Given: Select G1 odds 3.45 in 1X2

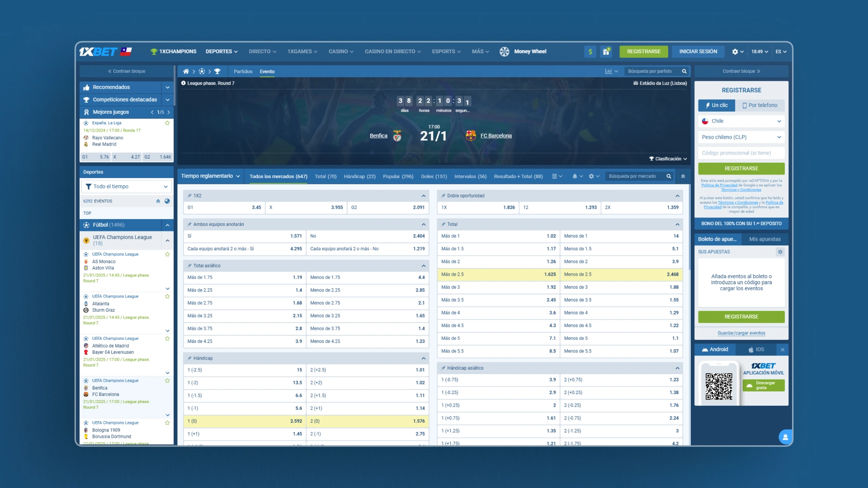Looking at the screenshot, I should pyautogui.click(x=224, y=207).
